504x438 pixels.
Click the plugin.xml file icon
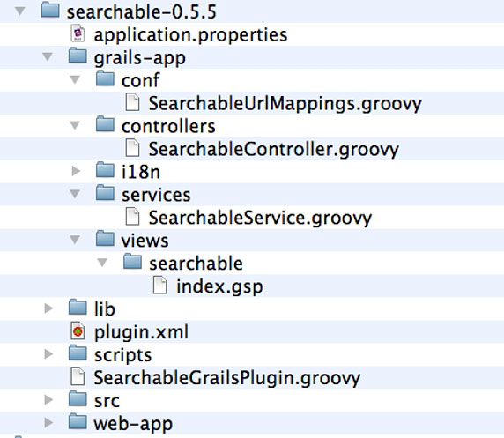[x=78, y=331]
